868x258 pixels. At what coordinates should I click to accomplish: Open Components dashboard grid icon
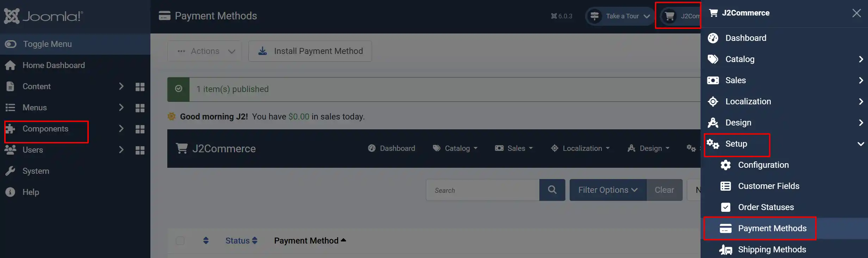[x=140, y=129]
